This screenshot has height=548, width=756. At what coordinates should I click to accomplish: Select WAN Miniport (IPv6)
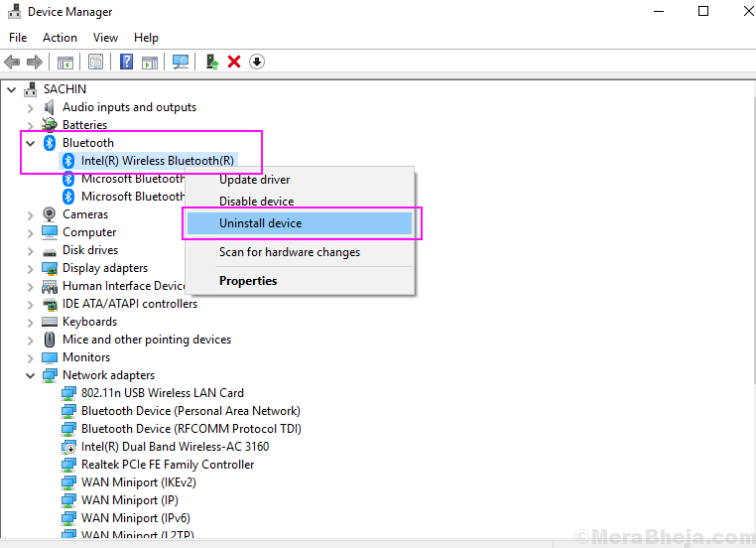pyautogui.click(x=136, y=518)
